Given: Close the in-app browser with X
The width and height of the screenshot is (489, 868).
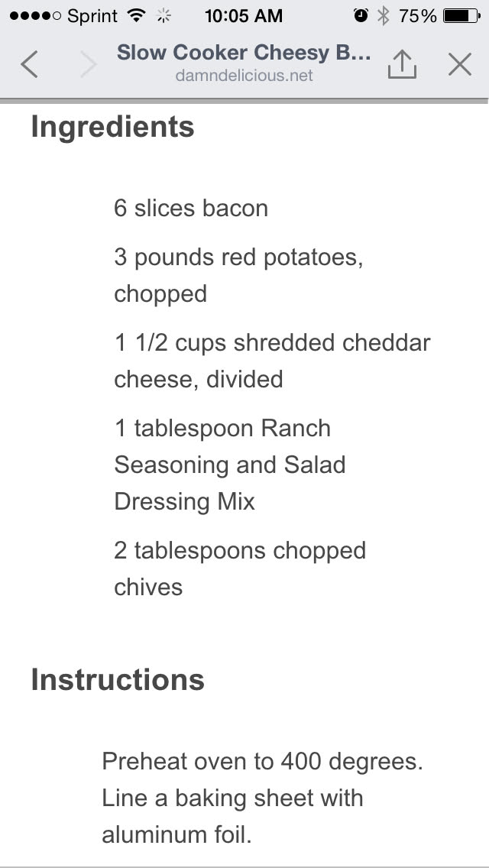Looking at the screenshot, I should pyautogui.click(x=460, y=64).
